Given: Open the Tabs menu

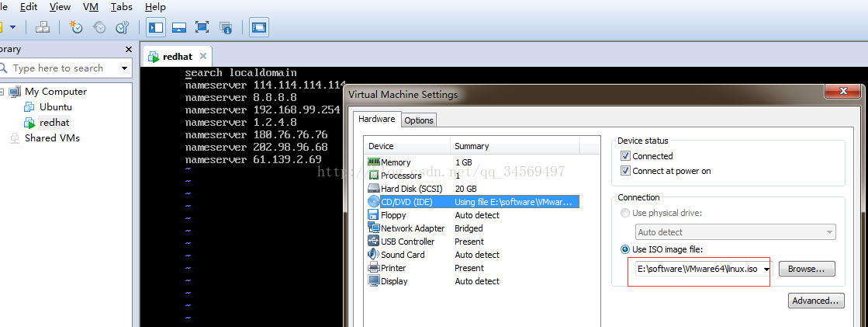Looking at the screenshot, I should 121,7.
